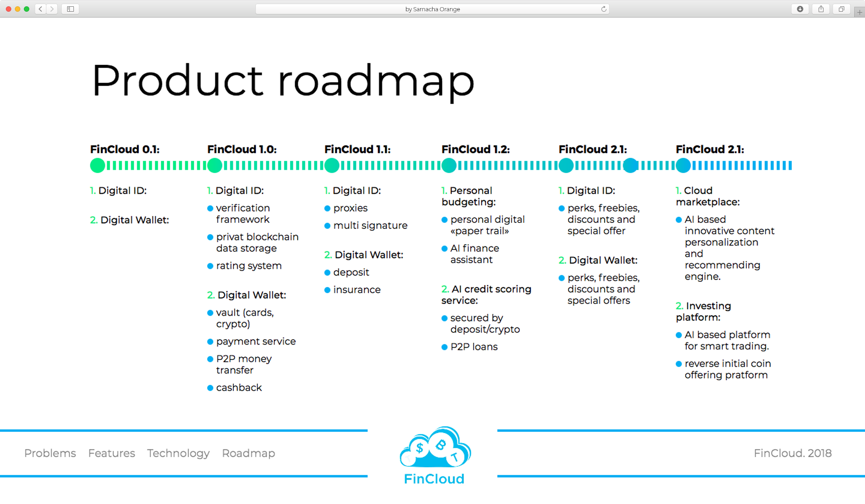The image size is (865, 504).
Task: Click the Investing platform: heading
Action: click(704, 312)
